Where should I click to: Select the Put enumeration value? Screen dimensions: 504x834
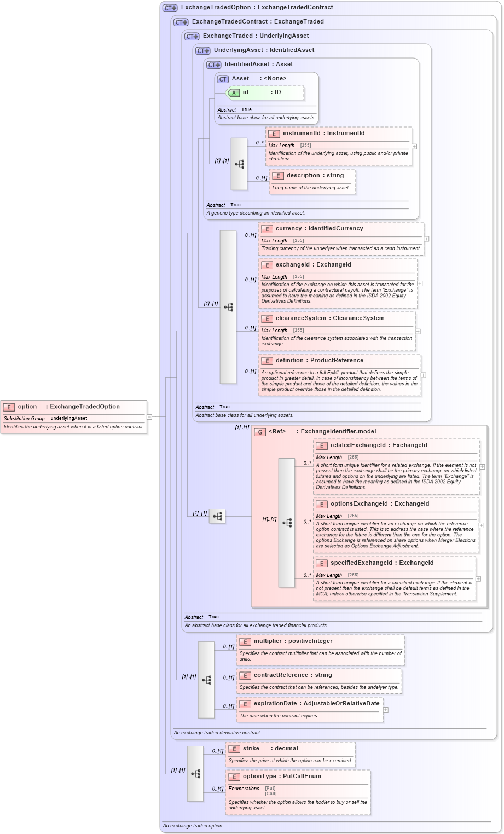point(270,789)
